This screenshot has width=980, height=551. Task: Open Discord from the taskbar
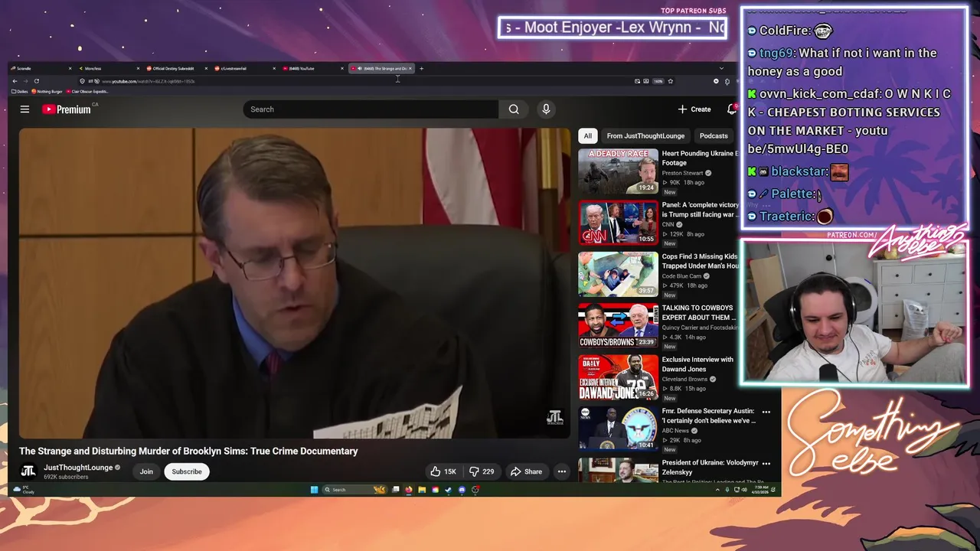pyautogui.click(x=462, y=490)
